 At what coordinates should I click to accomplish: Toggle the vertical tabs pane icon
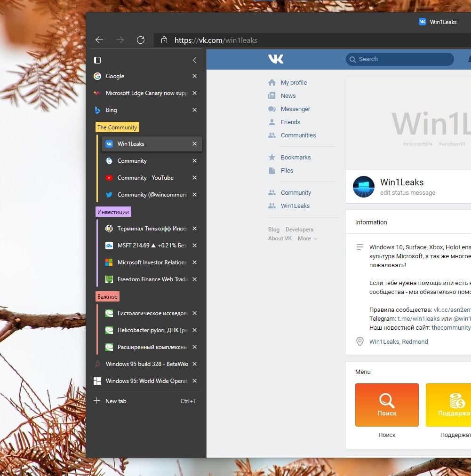[x=97, y=60]
